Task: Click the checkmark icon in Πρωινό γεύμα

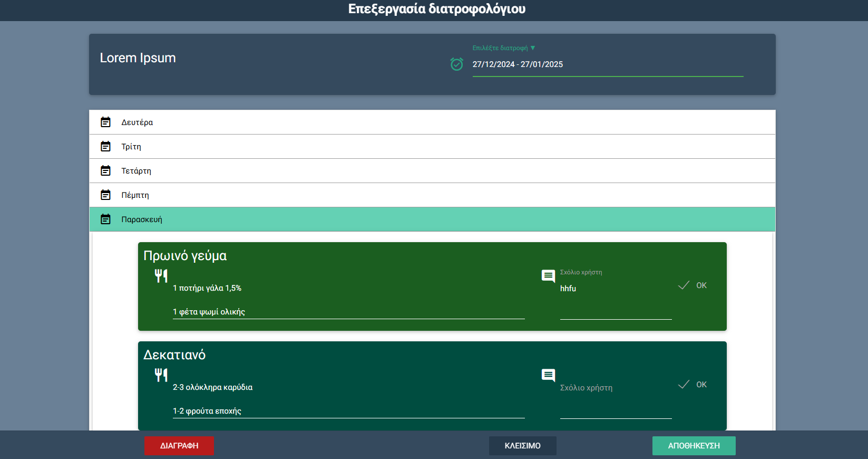Action: [684, 285]
